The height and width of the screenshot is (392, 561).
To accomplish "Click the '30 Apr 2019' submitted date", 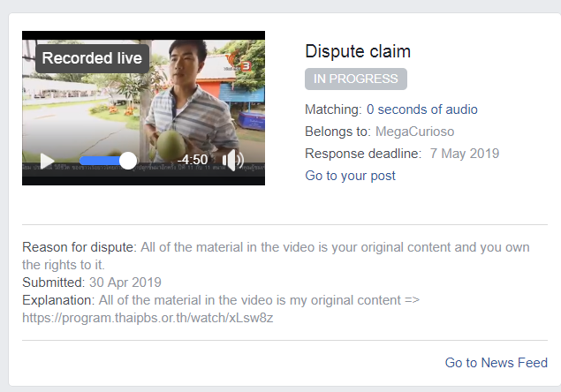I will click(x=125, y=283).
